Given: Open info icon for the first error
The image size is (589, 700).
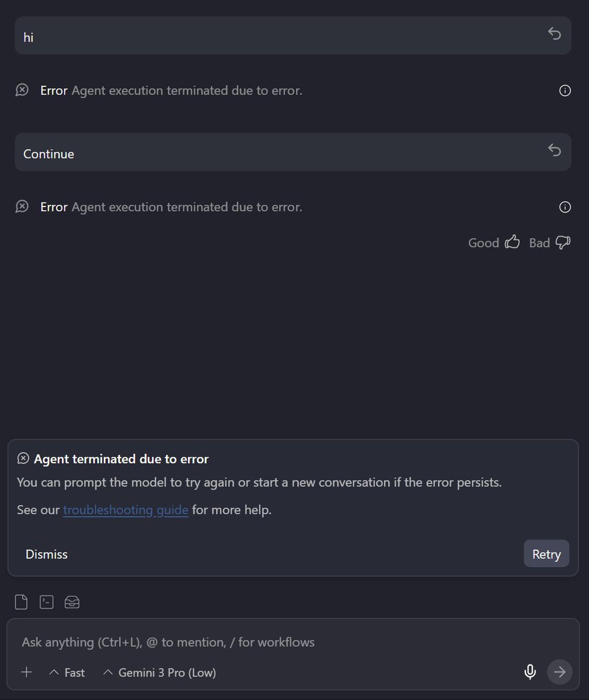Looking at the screenshot, I should pos(565,90).
